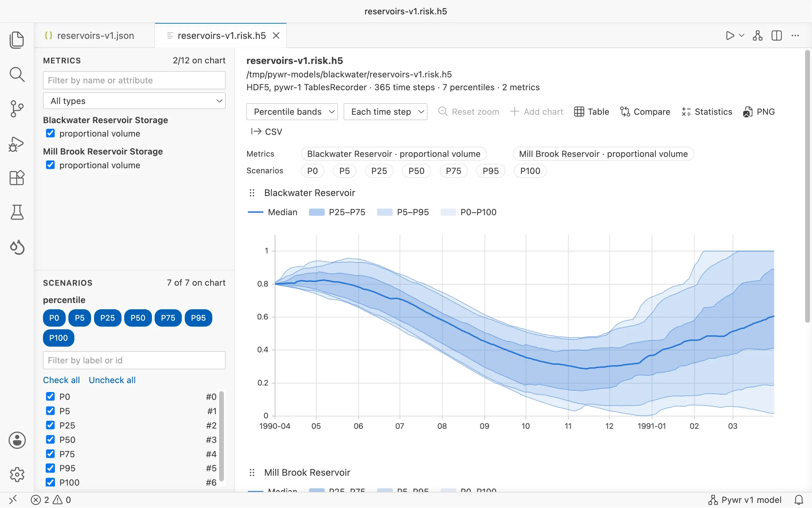Open the Each time step dropdown
812x508 pixels.
[385, 111]
